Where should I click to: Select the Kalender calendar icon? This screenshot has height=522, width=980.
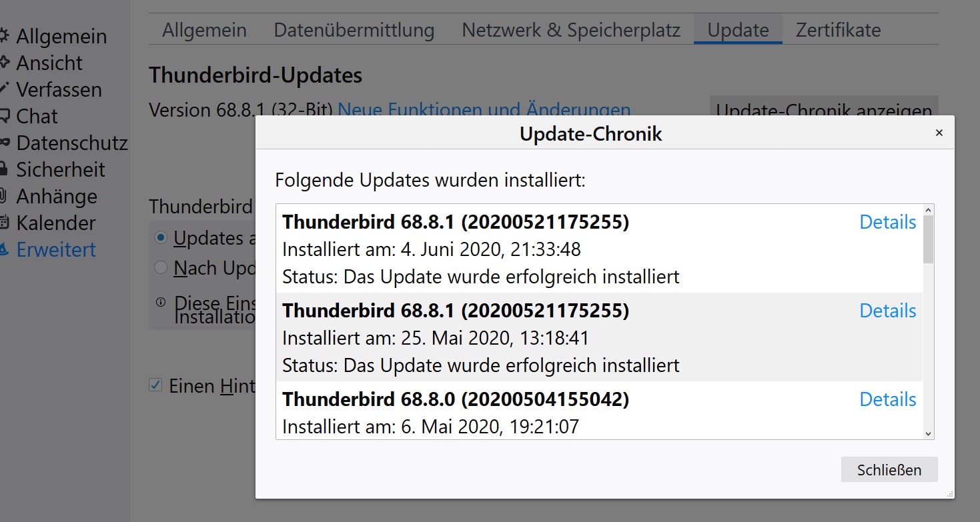4,223
